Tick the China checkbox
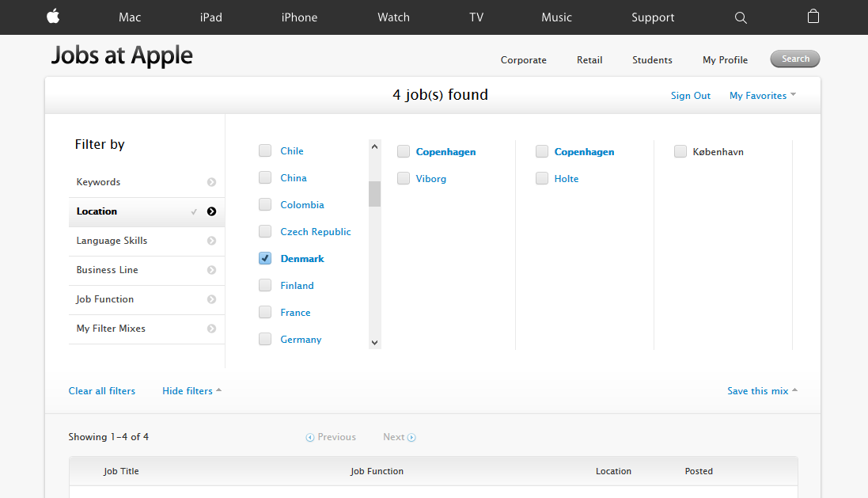This screenshot has height=498, width=868. (x=265, y=178)
